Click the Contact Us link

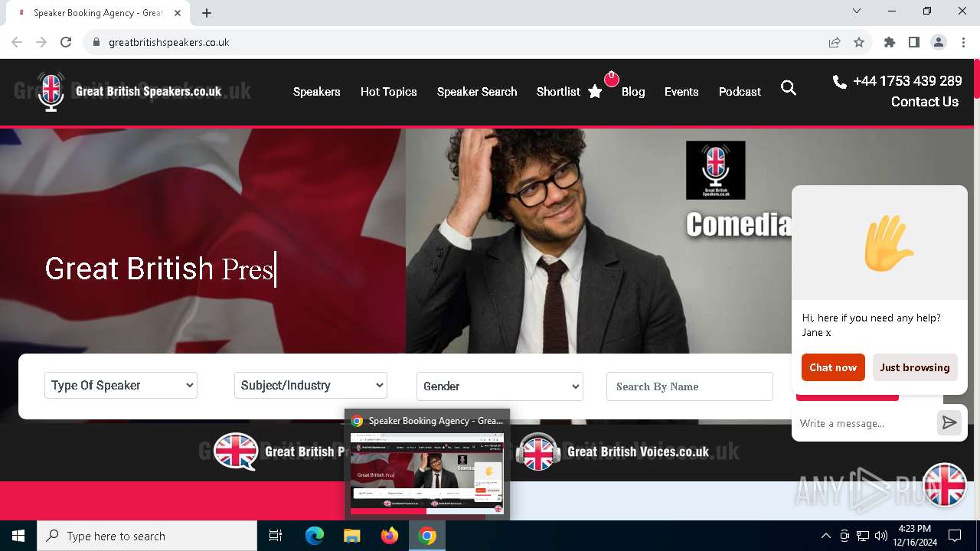[925, 101]
